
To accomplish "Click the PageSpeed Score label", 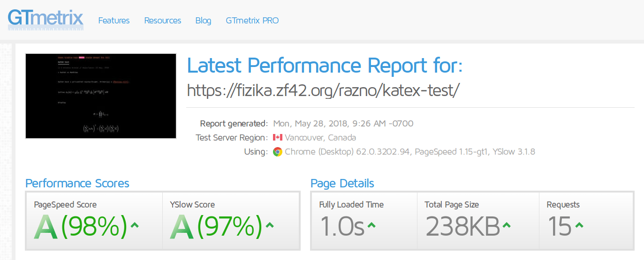I will tap(65, 205).
